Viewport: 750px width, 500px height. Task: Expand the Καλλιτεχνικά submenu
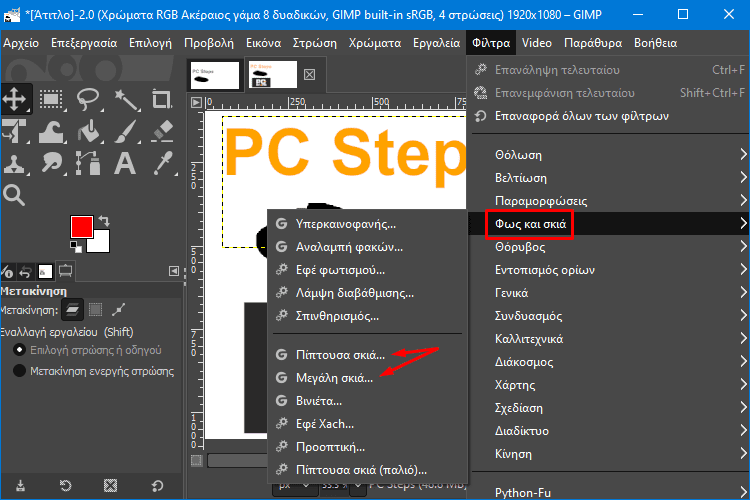tap(608, 339)
